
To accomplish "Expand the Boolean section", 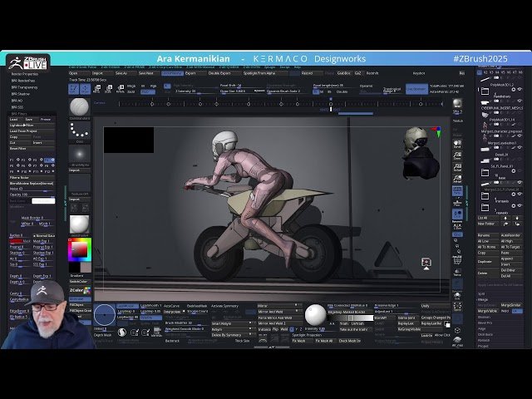I will 484,318.
